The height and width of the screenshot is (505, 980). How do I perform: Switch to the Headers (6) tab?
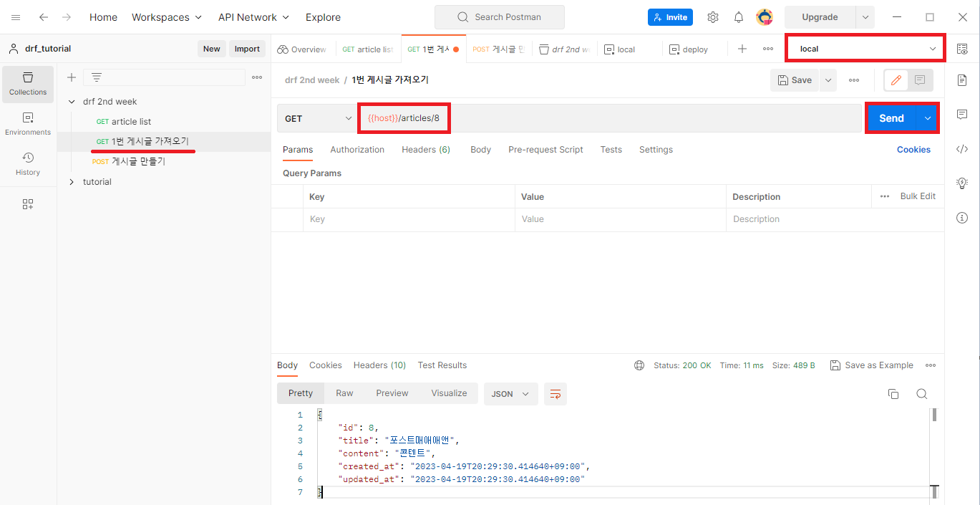click(426, 150)
